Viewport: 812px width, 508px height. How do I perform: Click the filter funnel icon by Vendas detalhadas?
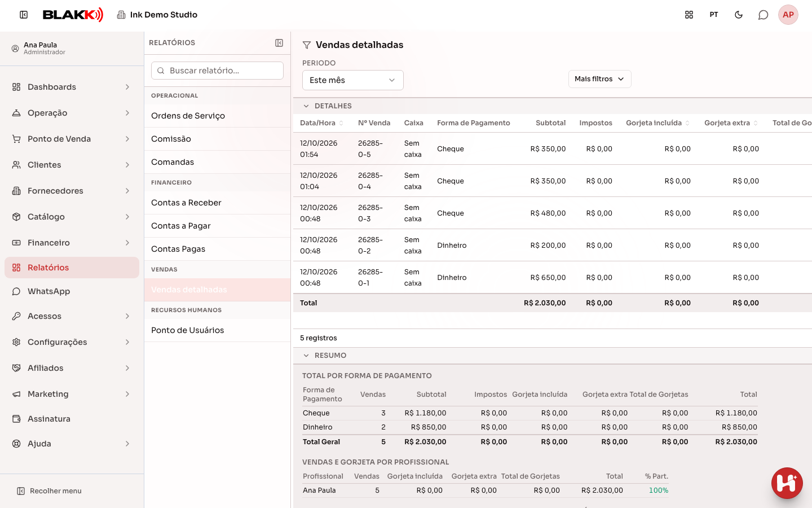click(307, 45)
